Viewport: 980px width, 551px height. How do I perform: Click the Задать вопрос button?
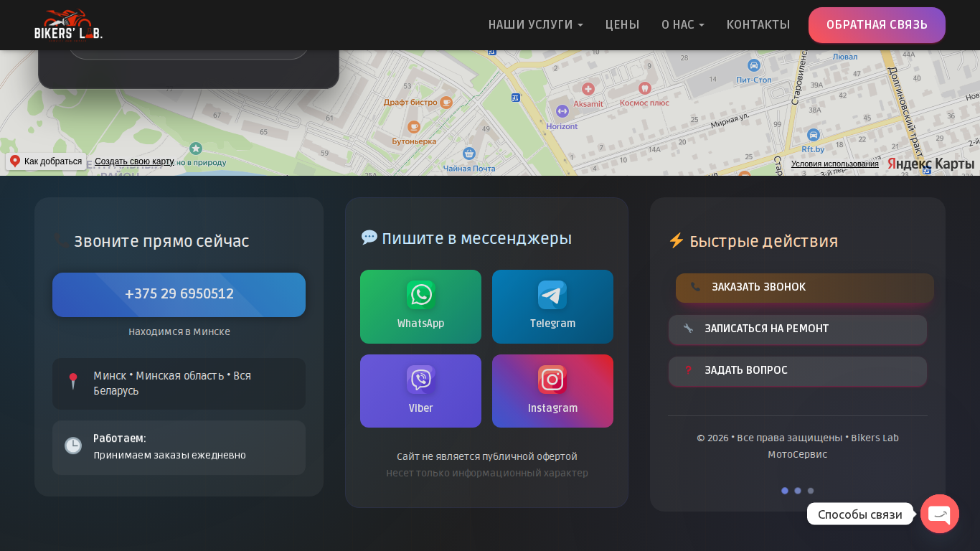(798, 371)
